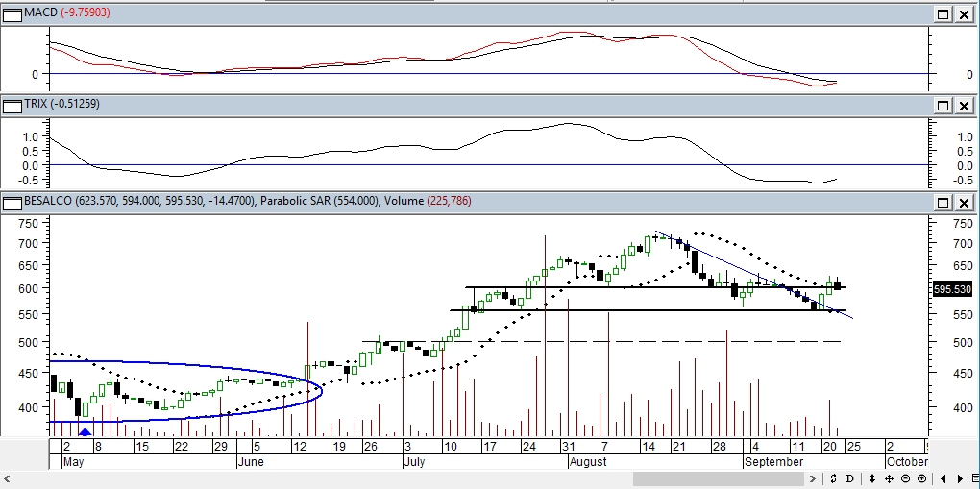Screen dimensions: 980x489
Task: Click the vertical rescale double-arrow icon
Action: point(873,479)
